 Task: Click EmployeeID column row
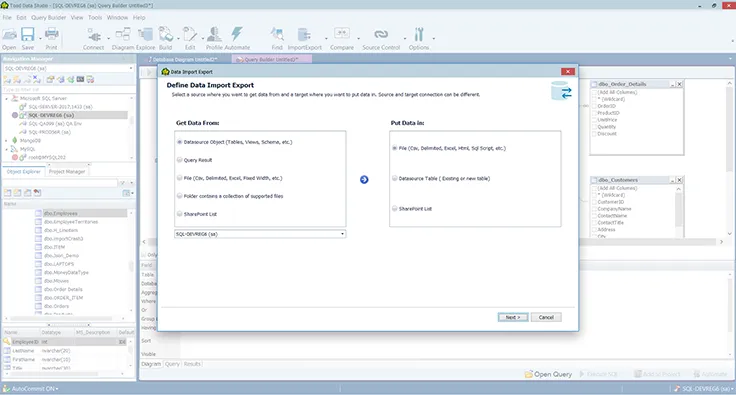click(x=66, y=342)
